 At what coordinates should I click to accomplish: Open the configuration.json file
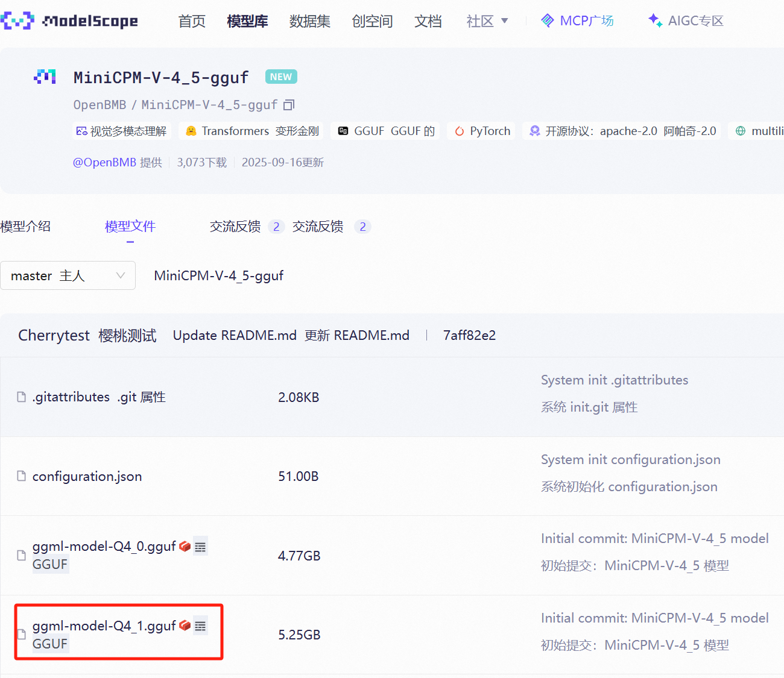pos(87,476)
